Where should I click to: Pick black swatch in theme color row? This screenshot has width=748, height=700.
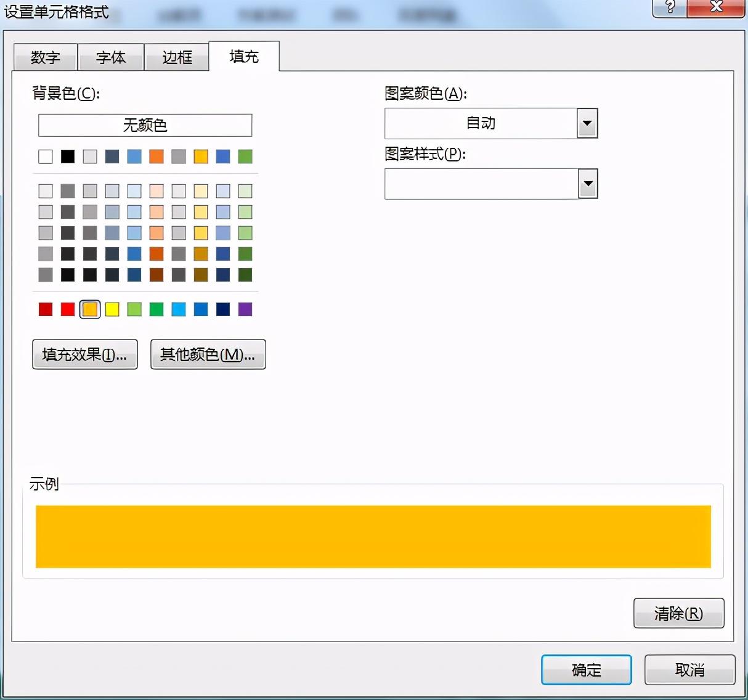pos(68,157)
